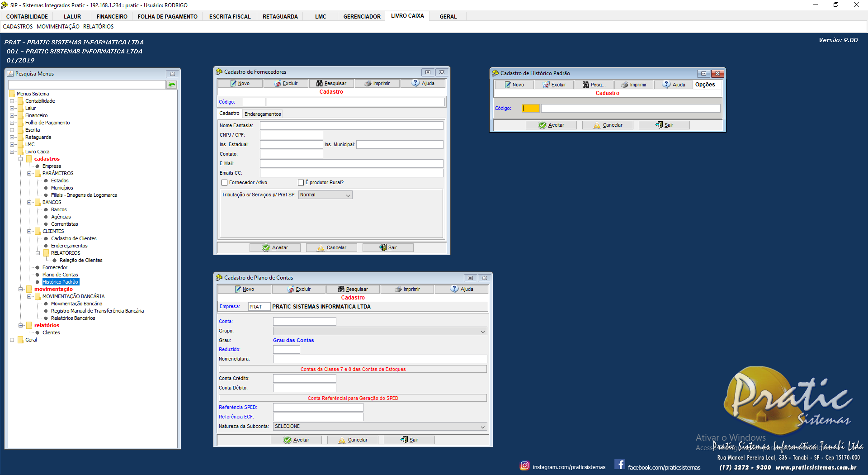Select Plano de Contas in the menu tree
Image resolution: width=868 pixels, height=475 pixels.
tap(60, 275)
